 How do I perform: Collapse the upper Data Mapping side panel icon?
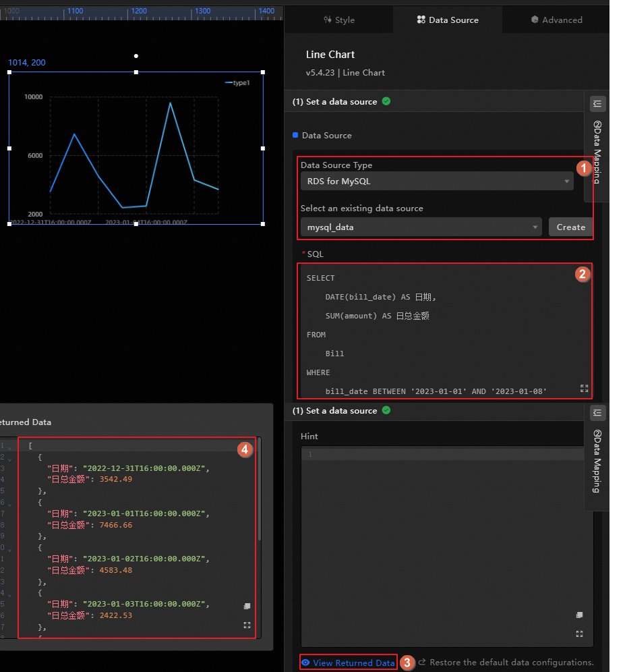click(597, 104)
